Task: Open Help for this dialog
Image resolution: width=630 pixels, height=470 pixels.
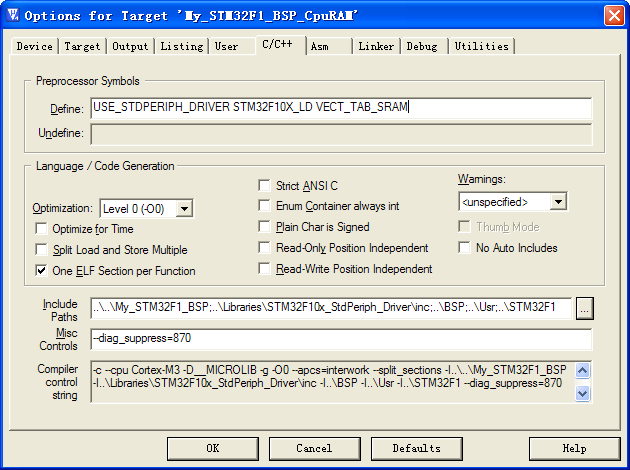Action: (x=575, y=448)
